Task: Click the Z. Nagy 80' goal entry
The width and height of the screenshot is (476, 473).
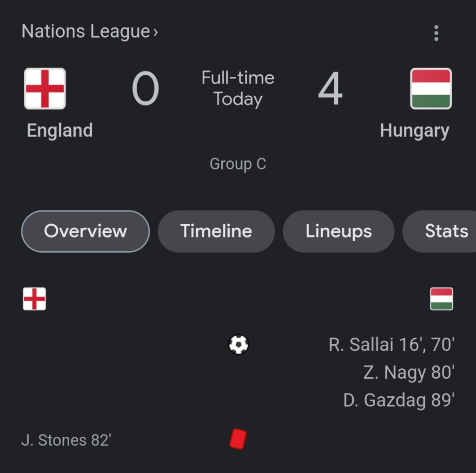Action: (x=409, y=373)
